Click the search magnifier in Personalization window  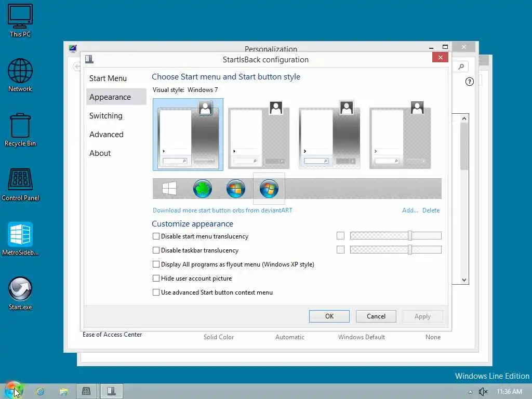[461, 66]
